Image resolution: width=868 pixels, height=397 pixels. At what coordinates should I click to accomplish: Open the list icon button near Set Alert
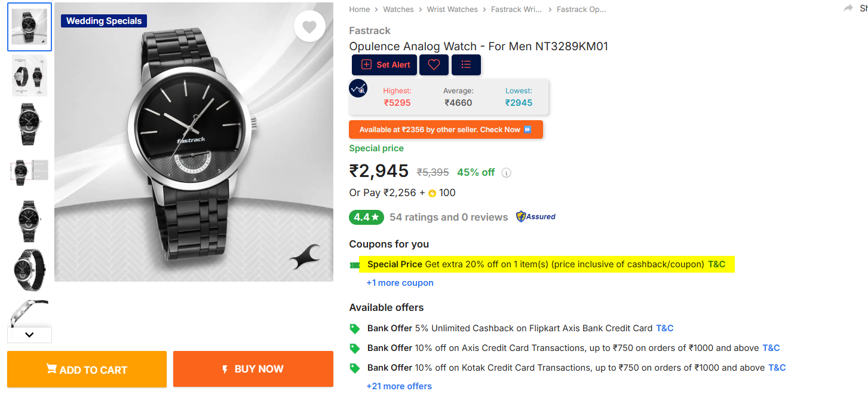pos(466,65)
